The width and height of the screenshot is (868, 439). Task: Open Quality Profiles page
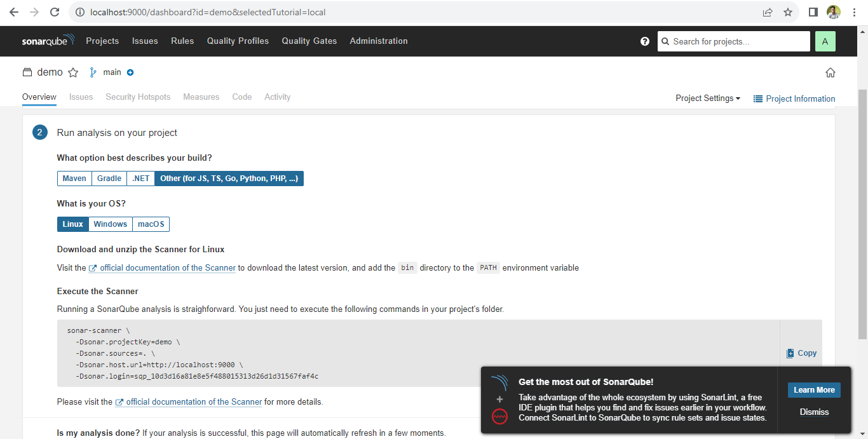(238, 41)
